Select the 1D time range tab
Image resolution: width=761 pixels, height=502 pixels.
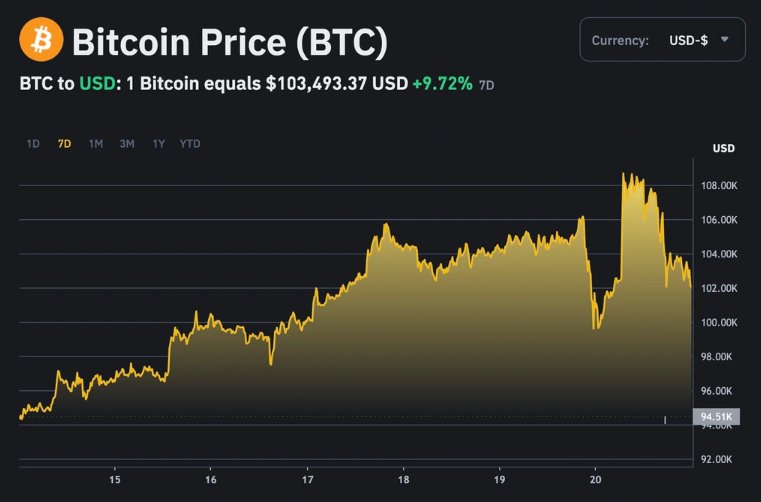tap(33, 144)
